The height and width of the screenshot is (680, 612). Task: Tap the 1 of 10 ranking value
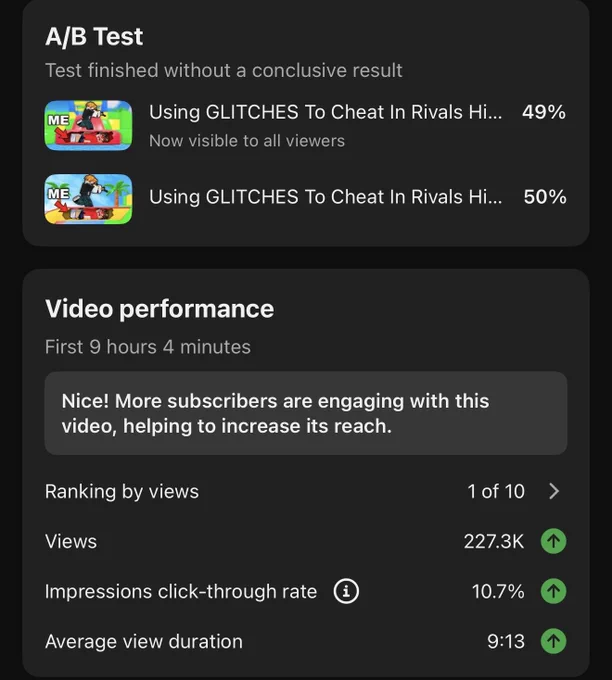point(496,491)
